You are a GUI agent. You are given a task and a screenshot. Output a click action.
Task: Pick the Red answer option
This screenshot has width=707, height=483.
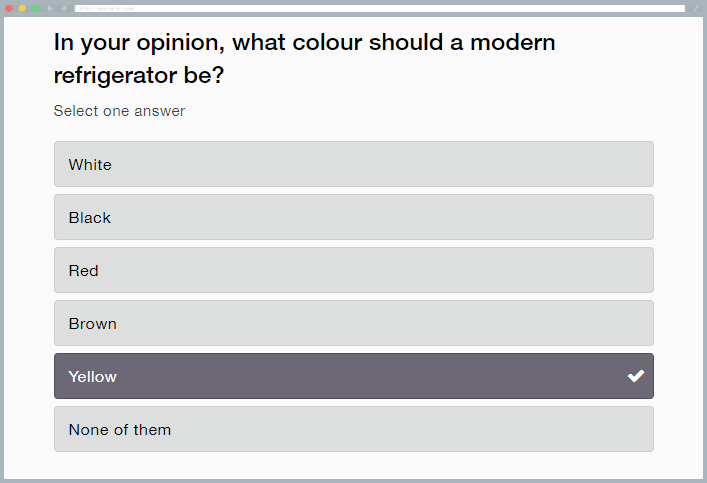coord(354,270)
